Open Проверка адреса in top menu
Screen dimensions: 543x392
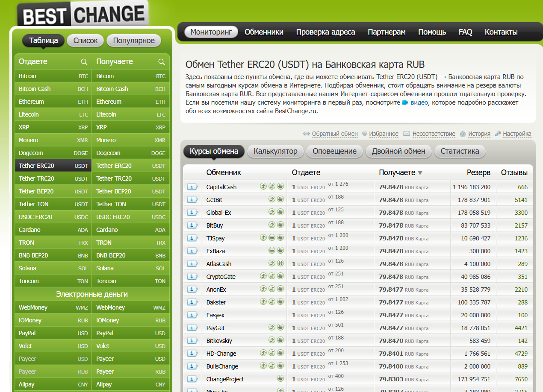(325, 32)
